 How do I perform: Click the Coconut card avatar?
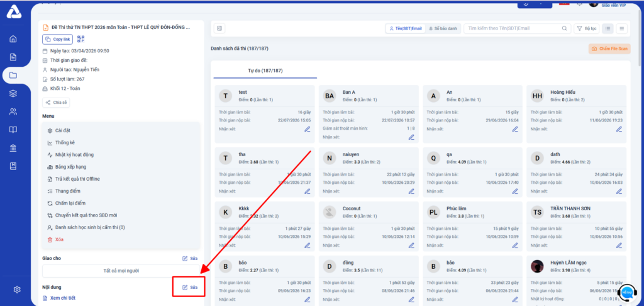pos(330,212)
